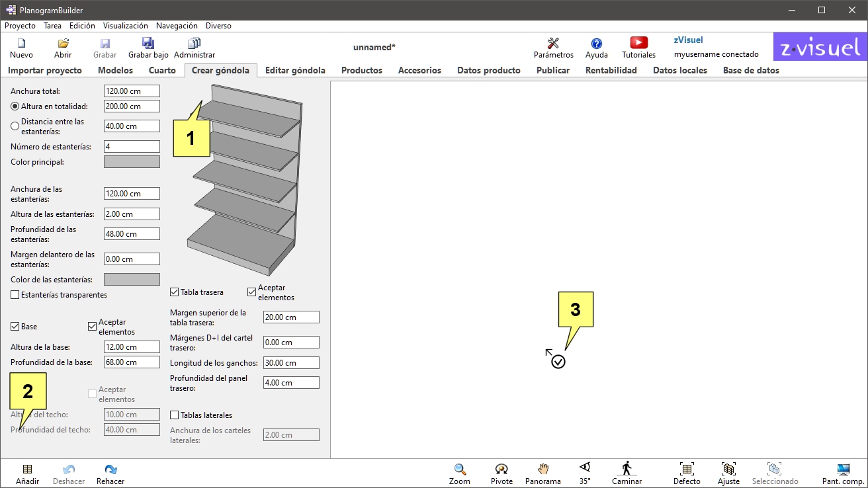Switch to the Editar góndola tab
Screen dimensions: 868x488
pos(295,70)
